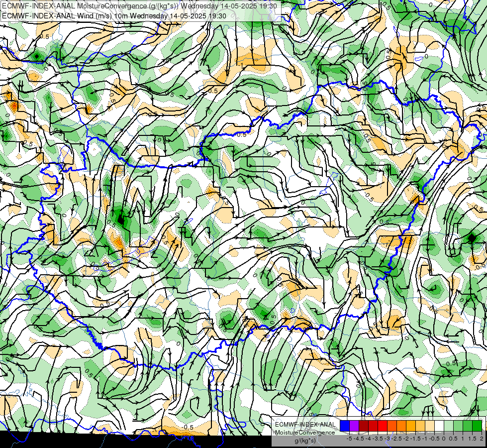Screen dimensions: 487x448
Task: Click the amber swatch between -2 and -1.5
Action: (x=410, y=426)
